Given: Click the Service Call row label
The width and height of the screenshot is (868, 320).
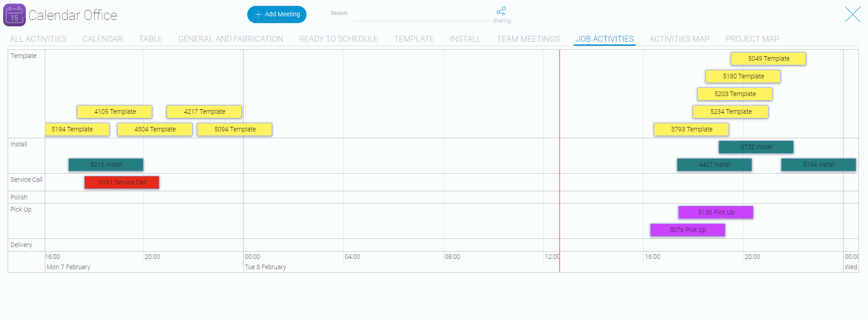Looking at the screenshot, I should pyautogui.click(x=26, y=179).
